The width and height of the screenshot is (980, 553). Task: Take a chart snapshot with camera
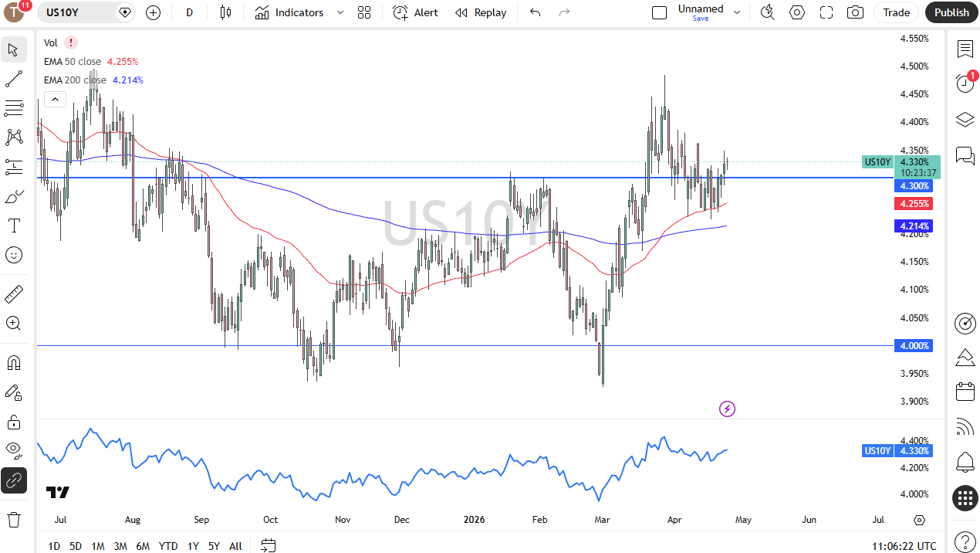[855, 12]
